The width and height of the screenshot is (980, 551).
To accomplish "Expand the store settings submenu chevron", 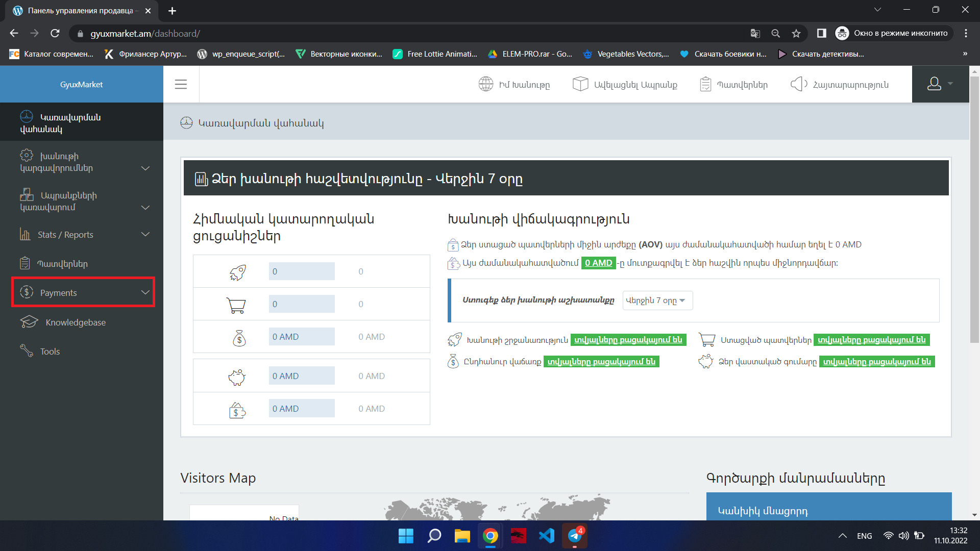I will 145,168.
